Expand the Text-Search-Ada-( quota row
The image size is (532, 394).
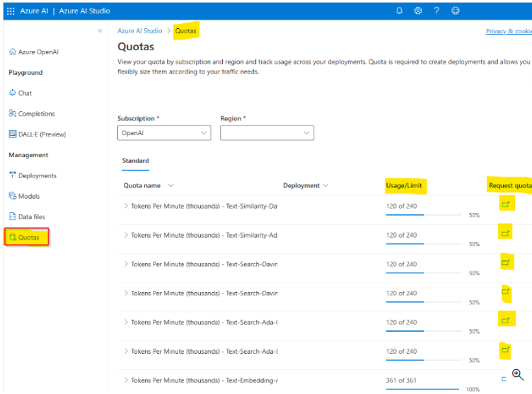[126, 322]
